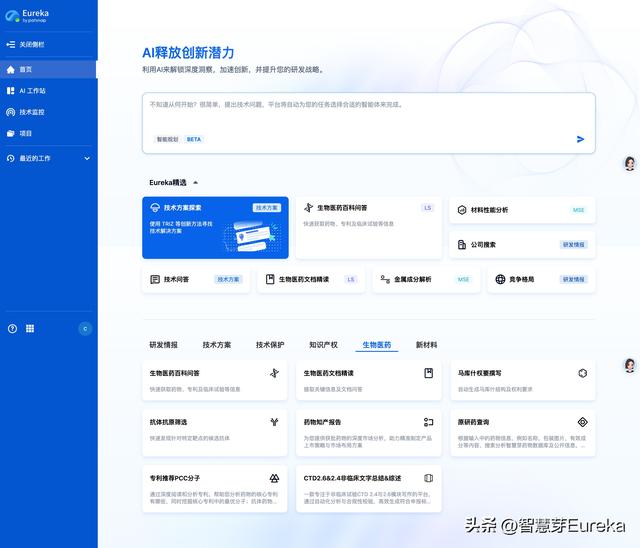640x548 pixels.
Task: Click the round user avatar in sidebar
Action: point(85,328)
